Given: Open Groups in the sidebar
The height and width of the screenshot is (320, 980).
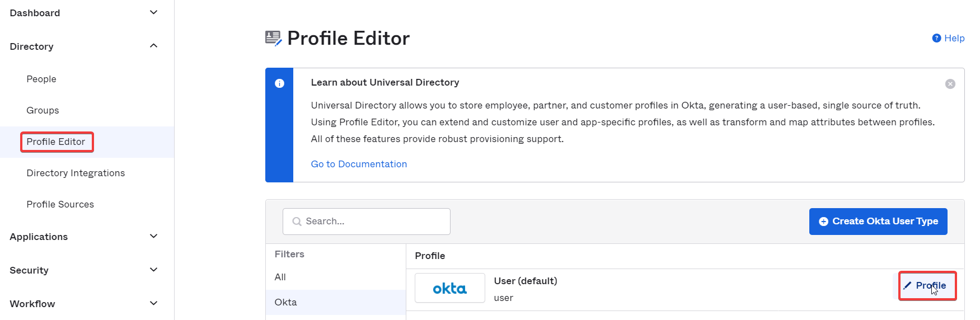Looking at the screenshot, I should point(43,110).
